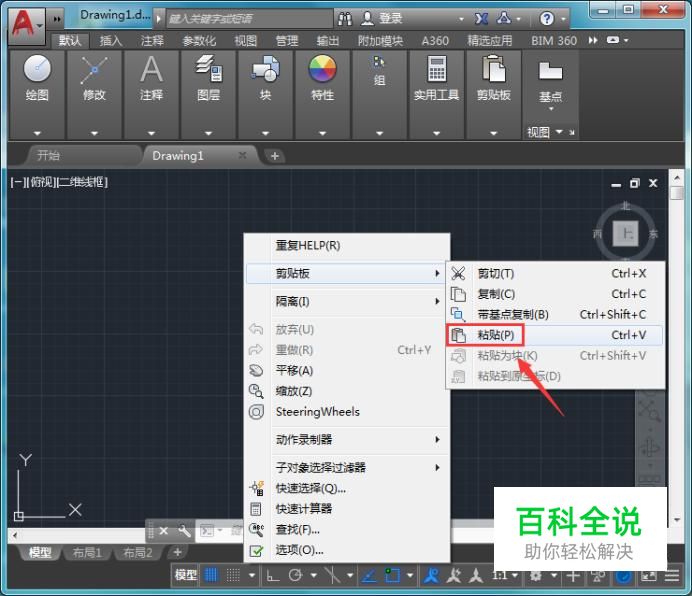Select SteeringWheels in context menu
692x596 pixels.
point(347,412)
